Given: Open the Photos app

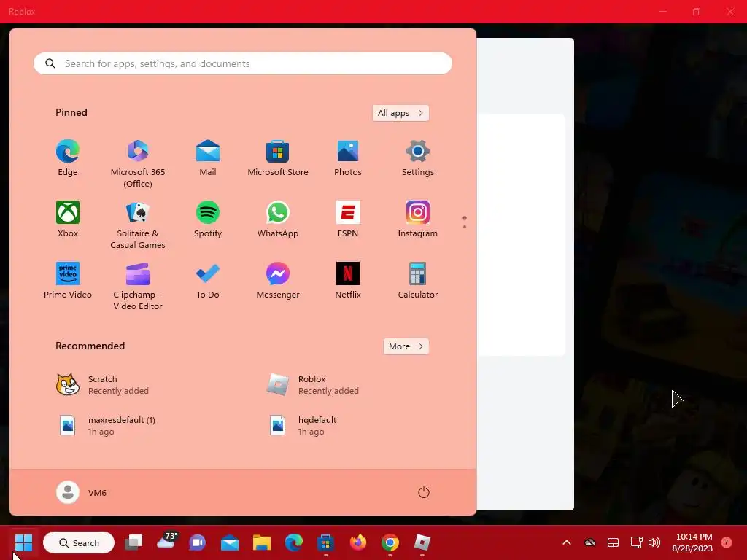Looking at the screenshot, I should point(348,158).
